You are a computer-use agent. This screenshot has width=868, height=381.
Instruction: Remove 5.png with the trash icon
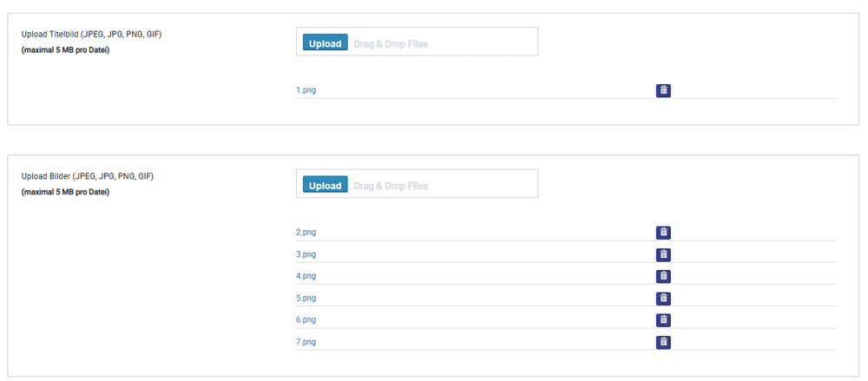click(663, 299)
